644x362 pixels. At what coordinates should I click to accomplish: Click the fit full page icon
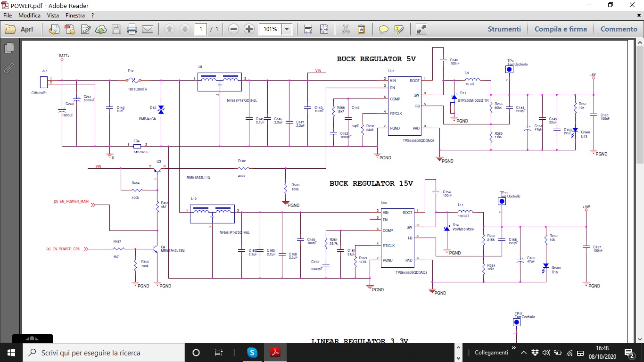(x=324, y=29)
